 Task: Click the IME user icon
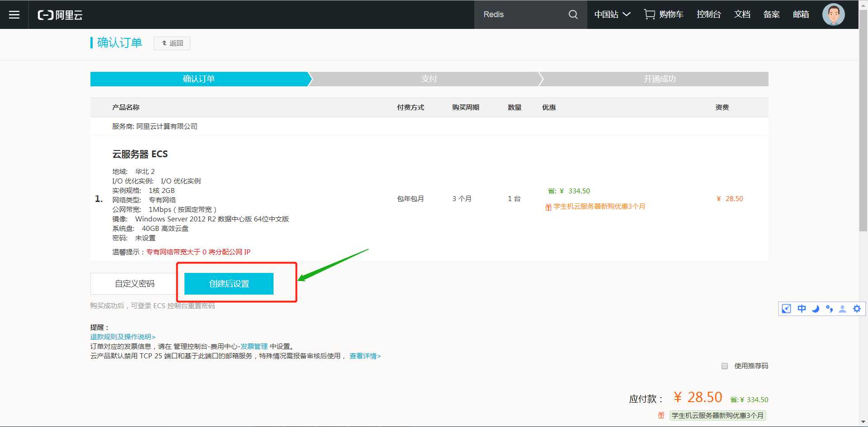pos(842,309)
